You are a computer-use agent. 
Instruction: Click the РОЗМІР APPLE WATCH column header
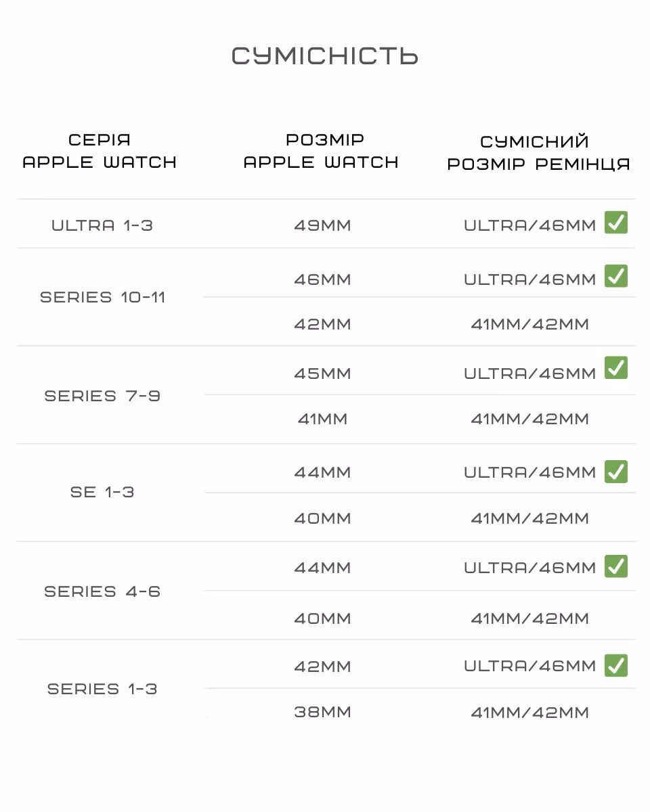322,151
